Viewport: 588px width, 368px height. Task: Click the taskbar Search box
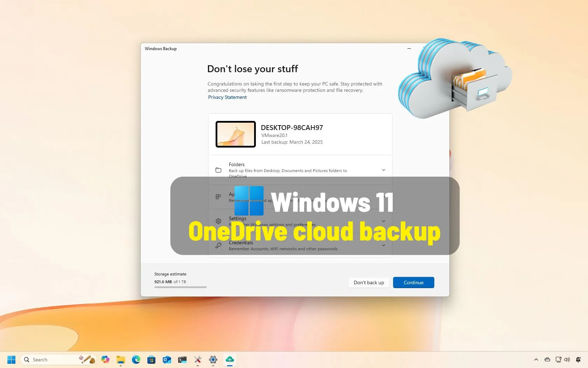[x=59, y=360]
